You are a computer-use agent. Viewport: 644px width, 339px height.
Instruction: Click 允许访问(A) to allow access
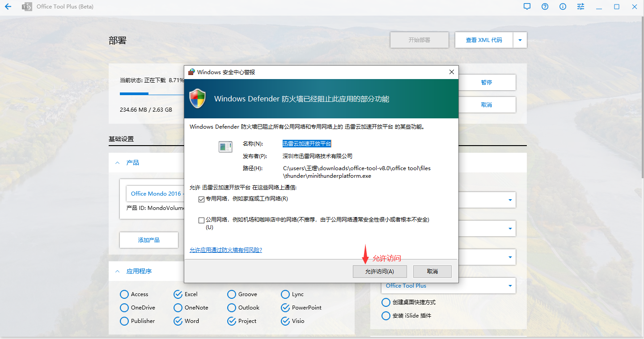pyautogui.click(x=379, y=272)
